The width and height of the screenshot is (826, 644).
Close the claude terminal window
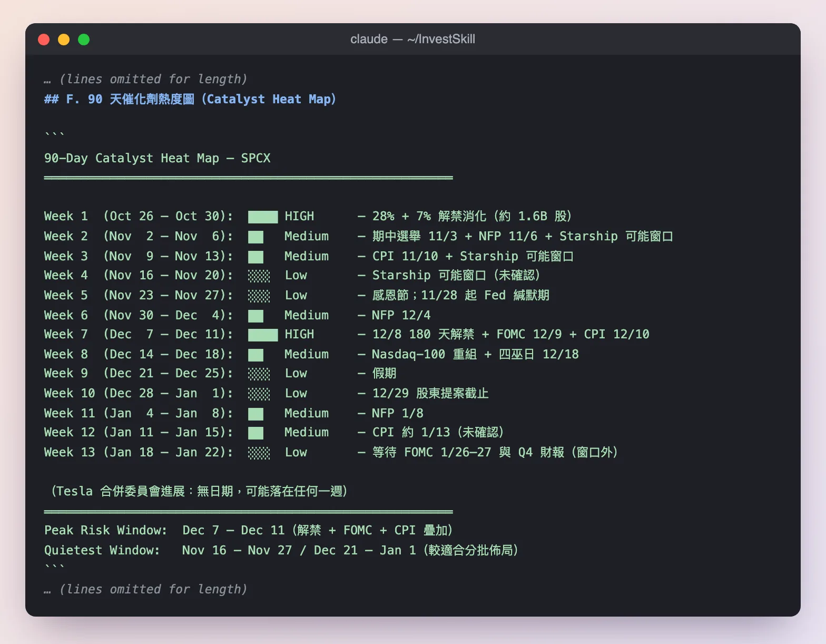(x=44, y=40)
